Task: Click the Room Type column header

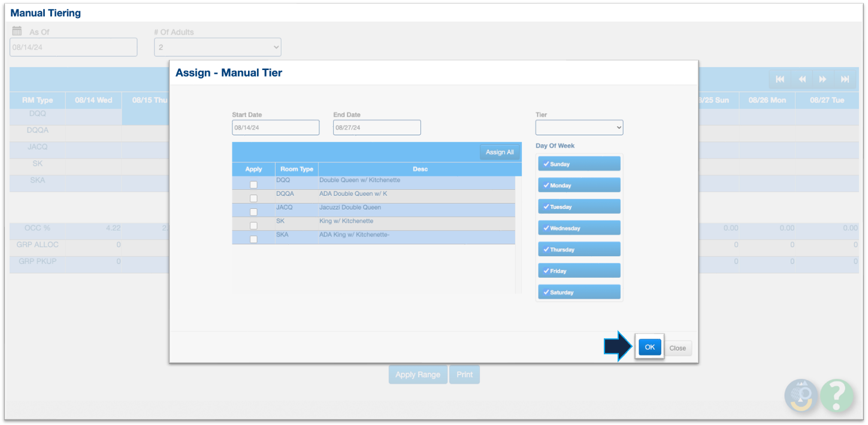Action: 297,169
